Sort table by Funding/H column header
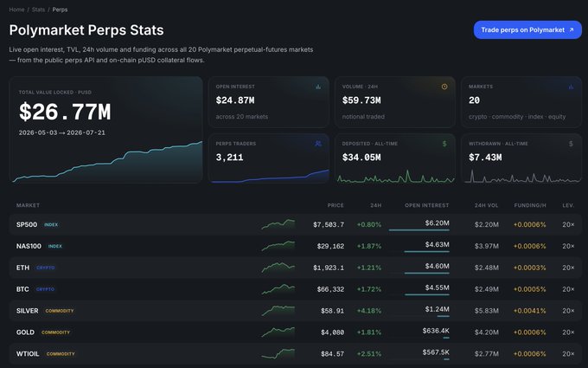The image size is (588, 368). 530,205
